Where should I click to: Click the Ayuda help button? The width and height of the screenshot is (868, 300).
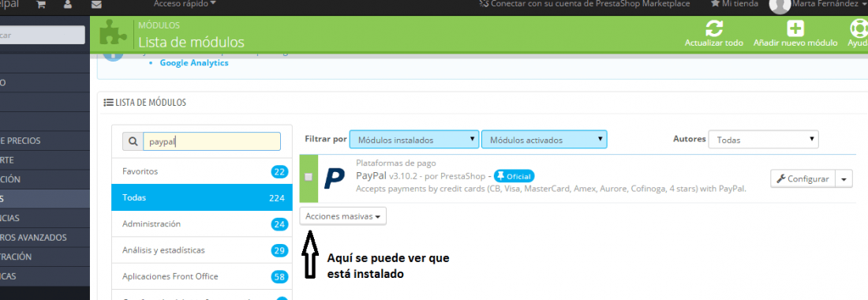[858, 32]
